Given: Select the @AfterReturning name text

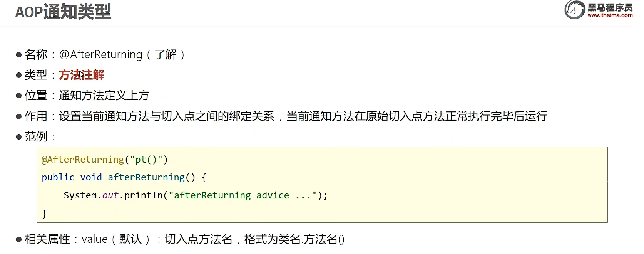Looking at the screenshot, I should [x=101, y=54].
